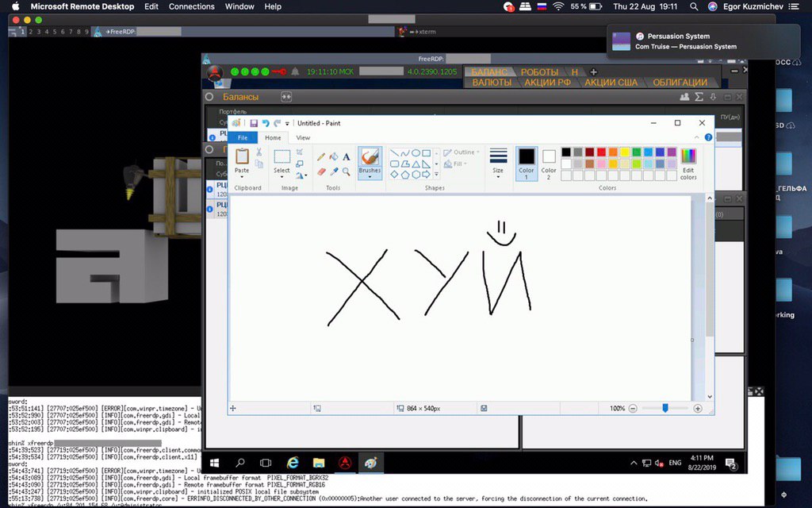Image resolution: width=812 pixels, height=508 pixels.
Task: Select Color 2 background swatch
Action: [549, 164]
